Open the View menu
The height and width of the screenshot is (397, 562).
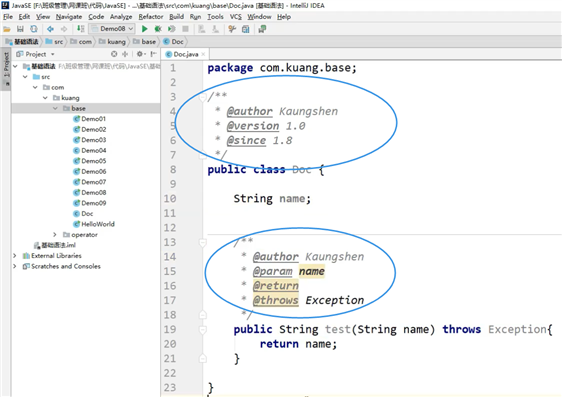pyautogui.click(x=43, y=17)
